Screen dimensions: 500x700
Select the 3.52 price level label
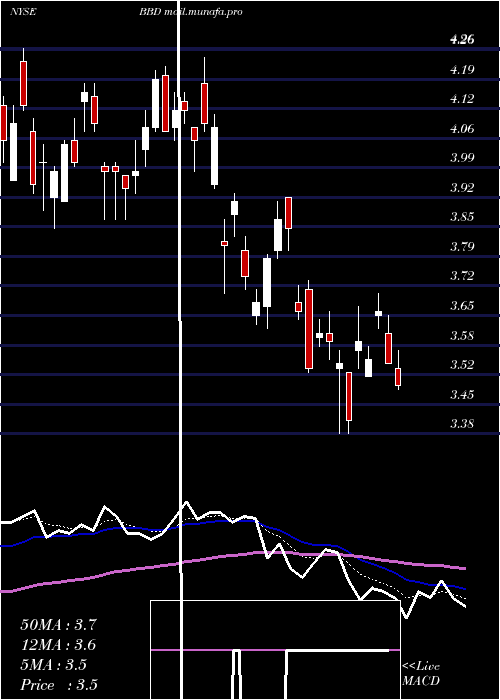(x=462, y=365)
